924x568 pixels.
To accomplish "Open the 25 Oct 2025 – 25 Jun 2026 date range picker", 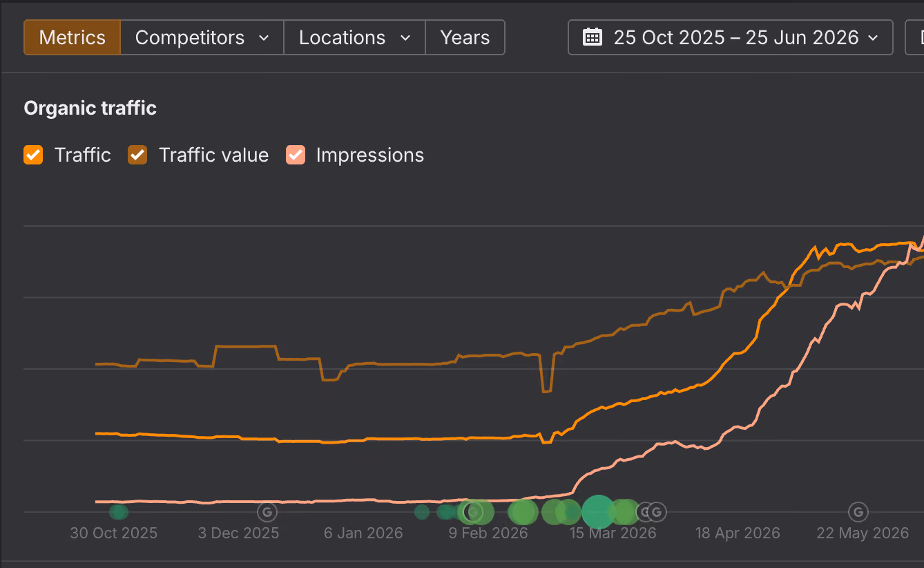I will tap(731, 37).
